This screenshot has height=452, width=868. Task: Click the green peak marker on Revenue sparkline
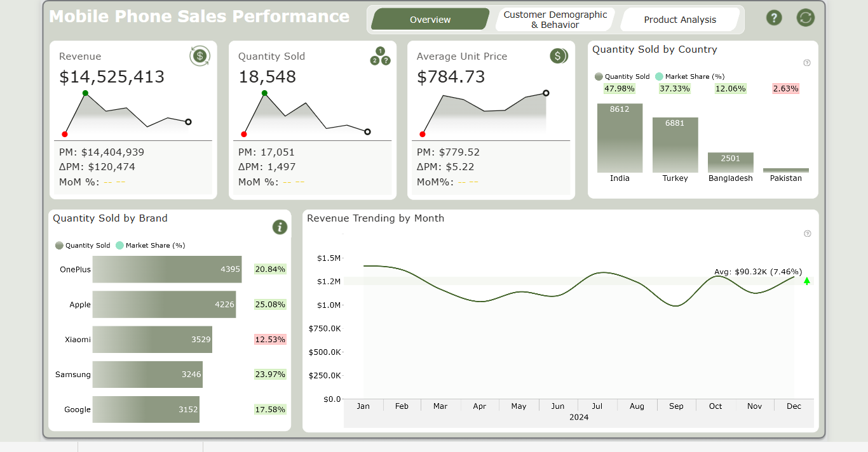(85, 93)
